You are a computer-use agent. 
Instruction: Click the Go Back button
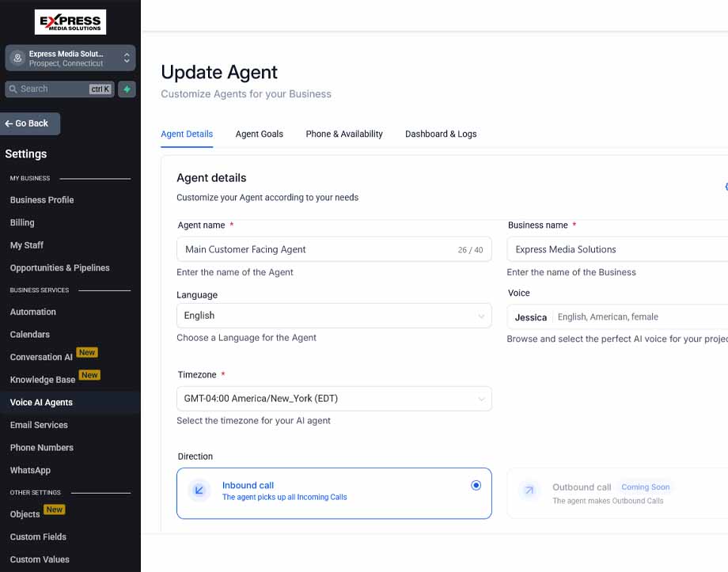click(x=30, y=123)
